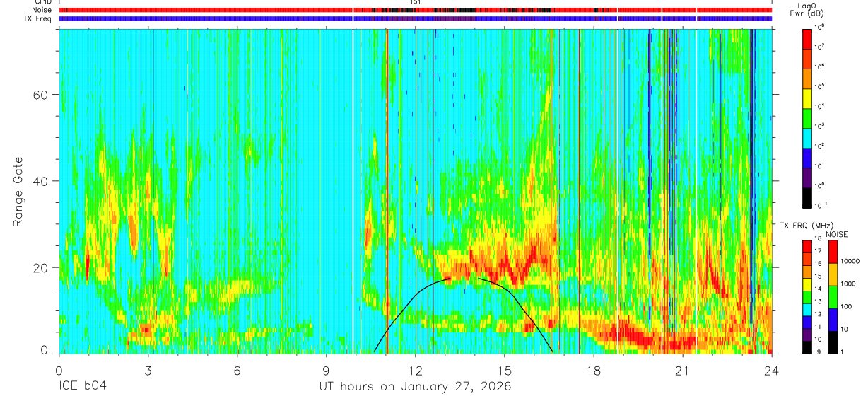Click the 'TX FRQ (MHz)' legend title
Viewport: 868px width, 401px height.
pos(806,225)
